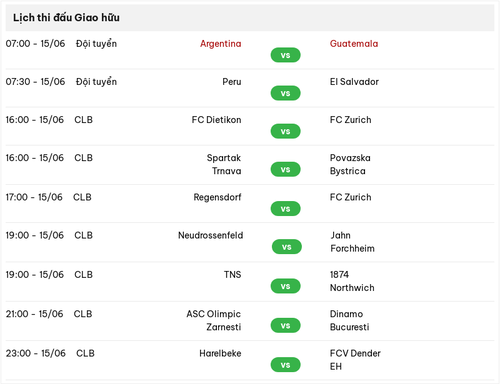
Task: Click VS badge for FC Dietikon match
Action: click(285, 131)
